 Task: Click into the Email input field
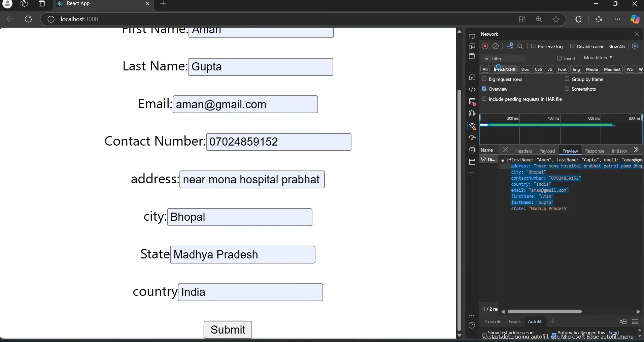coord(245,104)
